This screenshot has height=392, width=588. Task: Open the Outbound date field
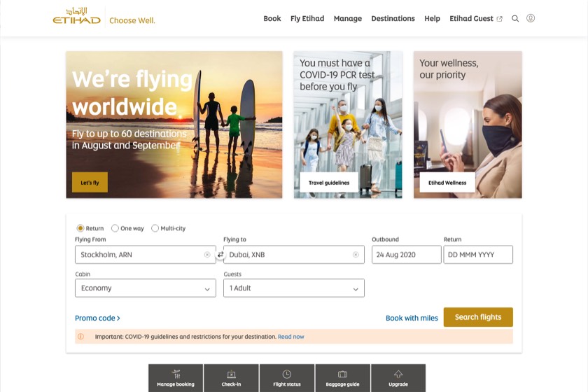tap(407, 255)
